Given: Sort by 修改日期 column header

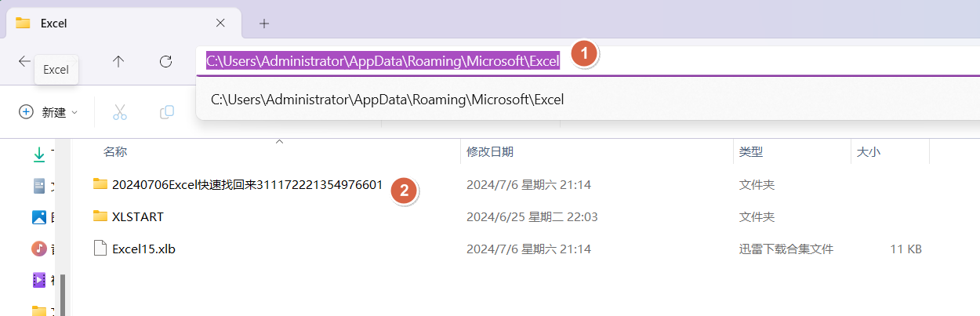Looking at the screenshot, I should pyautogui.click(x=490, y=151).
